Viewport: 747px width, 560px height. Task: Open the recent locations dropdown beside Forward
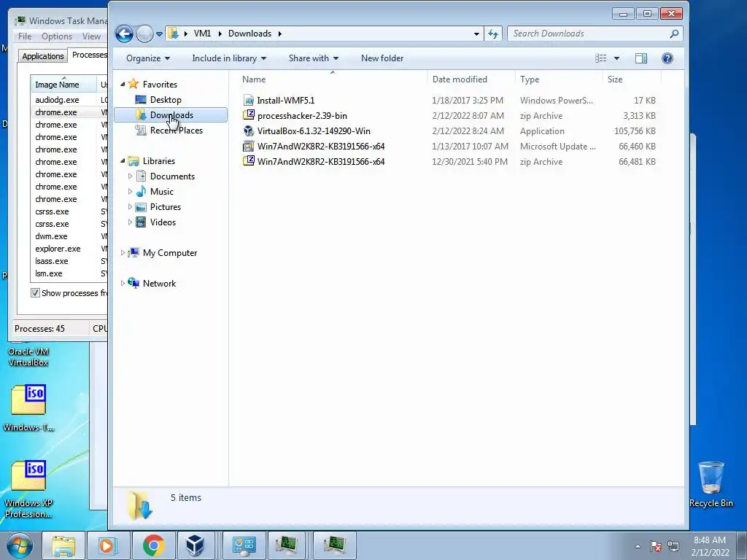[159, 34]
